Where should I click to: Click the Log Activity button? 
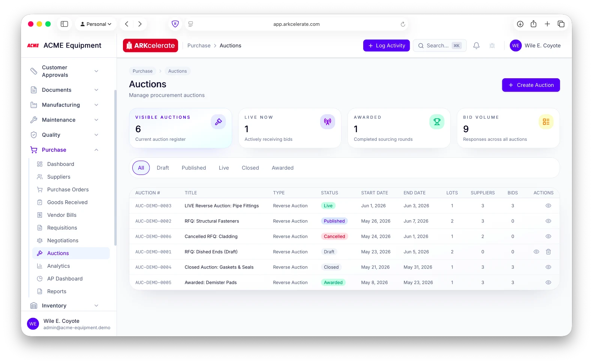pyautogui.click(x=386, y=46)
